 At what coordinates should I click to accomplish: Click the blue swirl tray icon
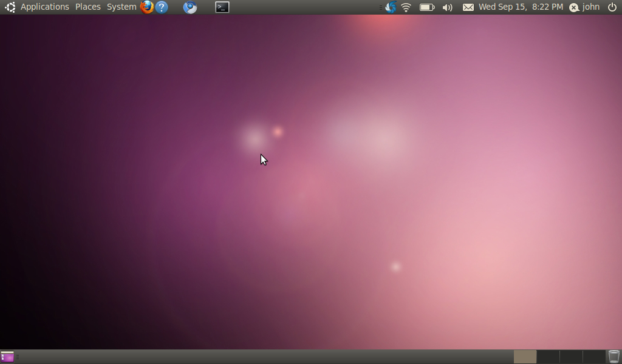point(391,7)
